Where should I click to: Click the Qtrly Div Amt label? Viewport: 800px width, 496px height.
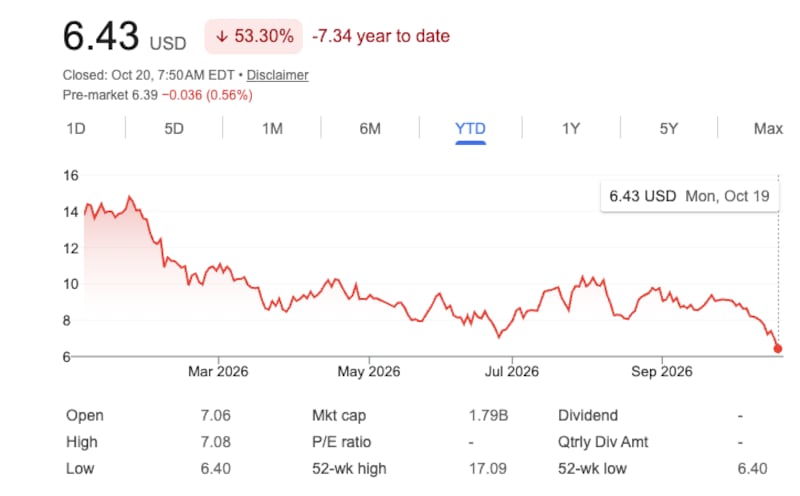click(603, 442)
